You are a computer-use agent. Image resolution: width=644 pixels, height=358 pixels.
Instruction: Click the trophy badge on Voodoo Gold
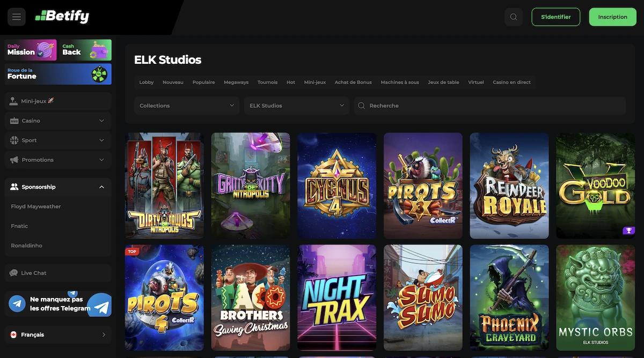tap(628, 230)
